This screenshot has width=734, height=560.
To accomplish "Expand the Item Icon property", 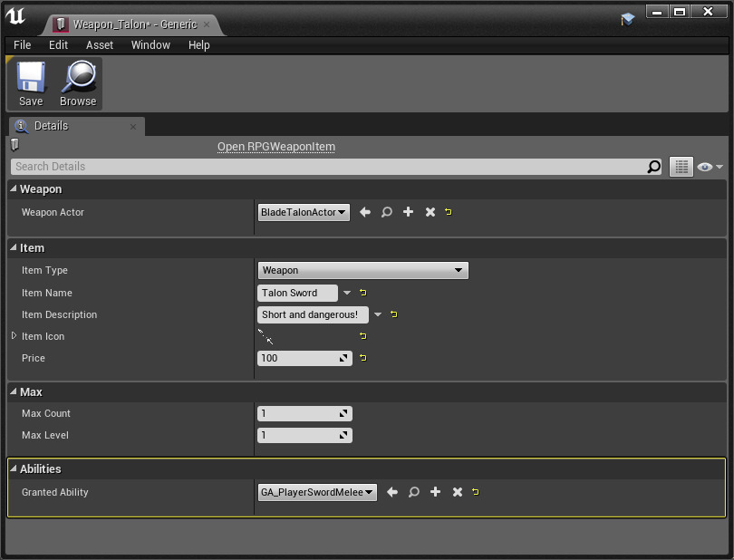I will [x=14, y=336].
